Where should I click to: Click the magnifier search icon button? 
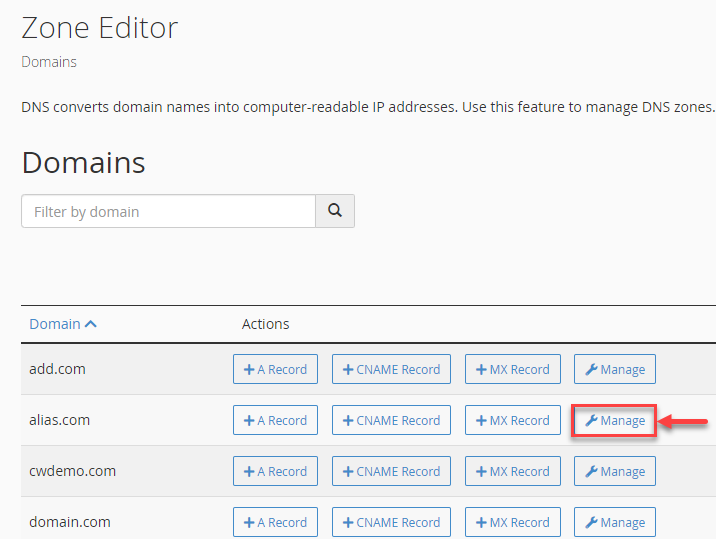pos(335,211)
